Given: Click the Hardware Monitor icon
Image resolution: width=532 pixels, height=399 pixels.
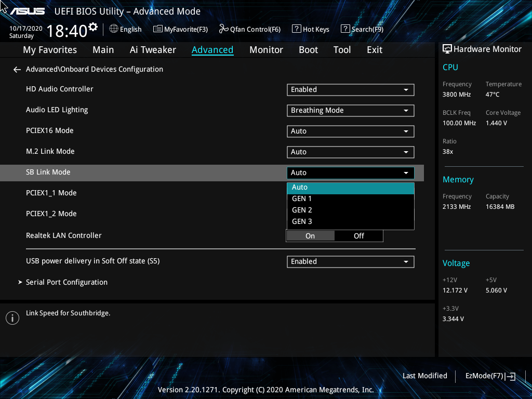Looking at the screenshot, I should tap(447, 49).
